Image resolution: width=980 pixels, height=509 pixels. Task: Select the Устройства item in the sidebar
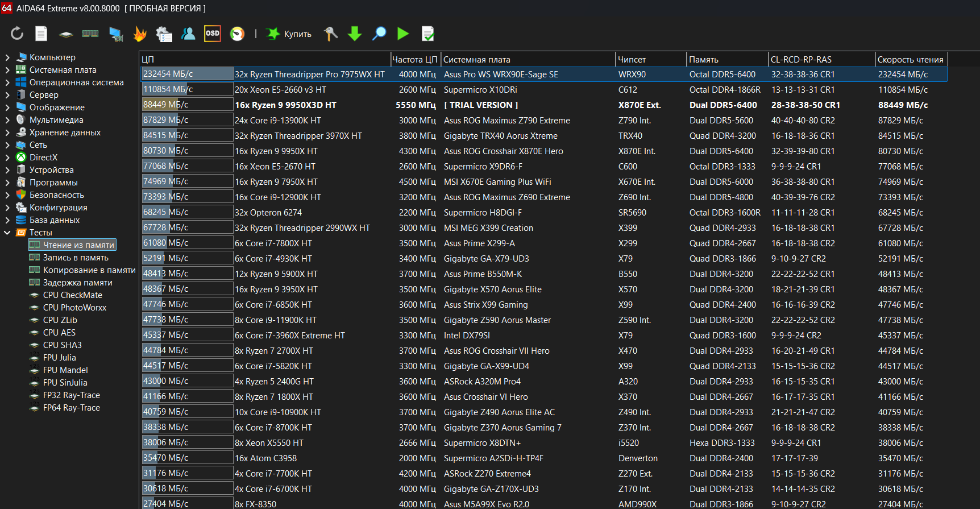point(45,170)
